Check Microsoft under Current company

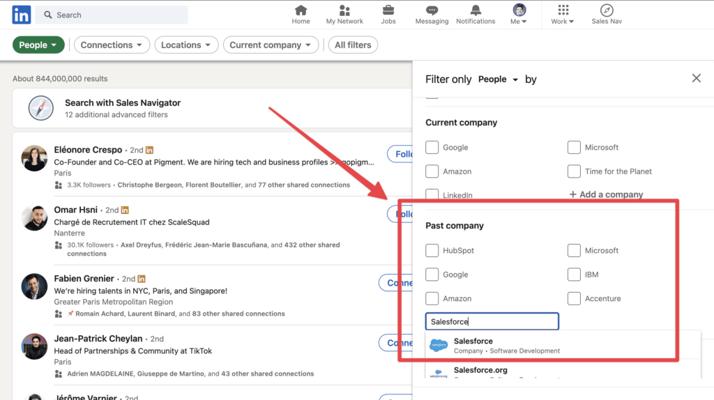click(x=574, y=147)
